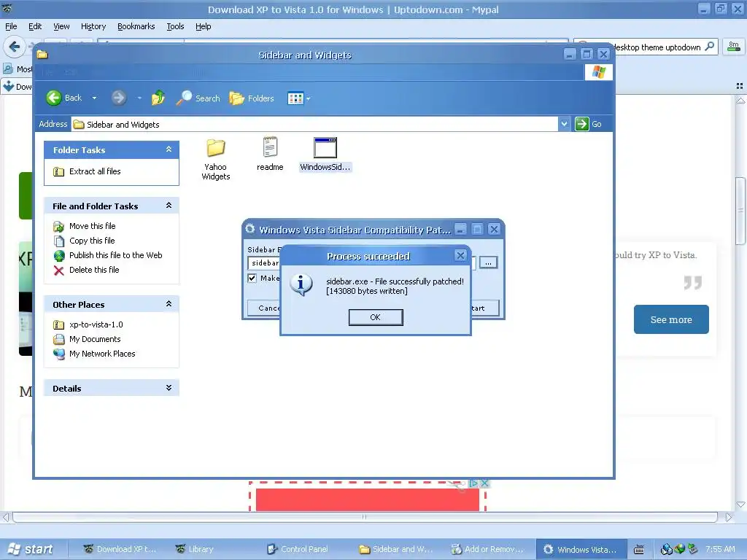
Task: Click Extract all files
Action: click(95, 171)
